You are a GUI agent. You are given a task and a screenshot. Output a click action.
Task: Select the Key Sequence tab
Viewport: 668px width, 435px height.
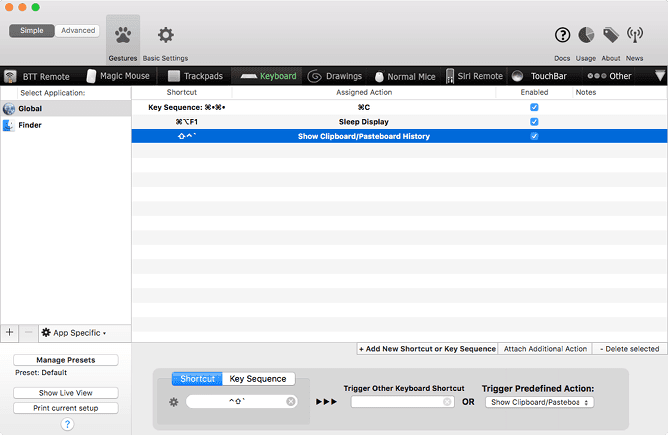coord(259,379)
